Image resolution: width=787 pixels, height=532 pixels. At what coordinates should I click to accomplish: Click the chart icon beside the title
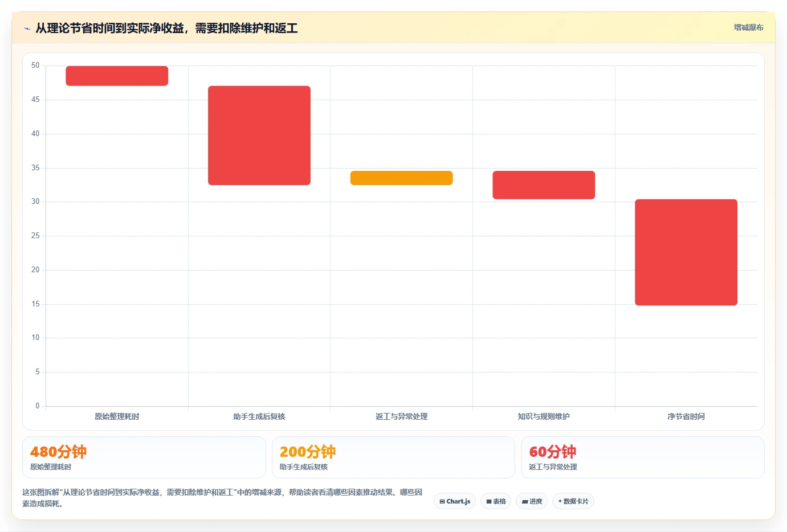click(27, 28)
